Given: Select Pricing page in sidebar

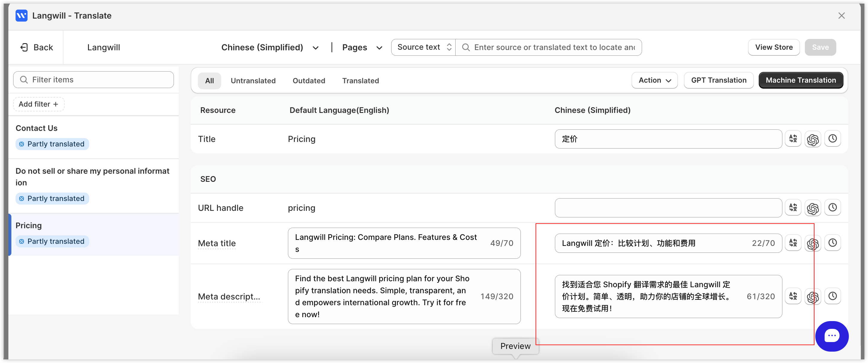Looking at the screenshot, I should (93, 234).
